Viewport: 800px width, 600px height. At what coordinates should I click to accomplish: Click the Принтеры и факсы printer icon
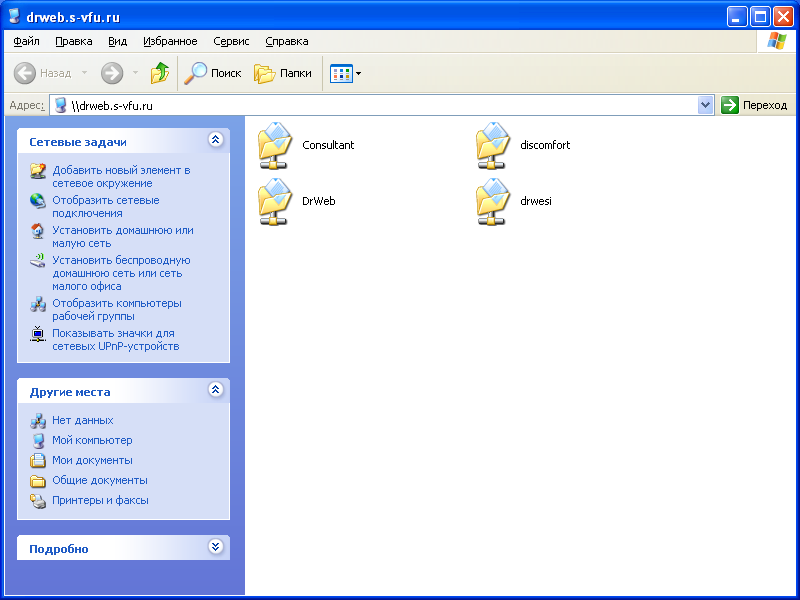pos(38,501)
